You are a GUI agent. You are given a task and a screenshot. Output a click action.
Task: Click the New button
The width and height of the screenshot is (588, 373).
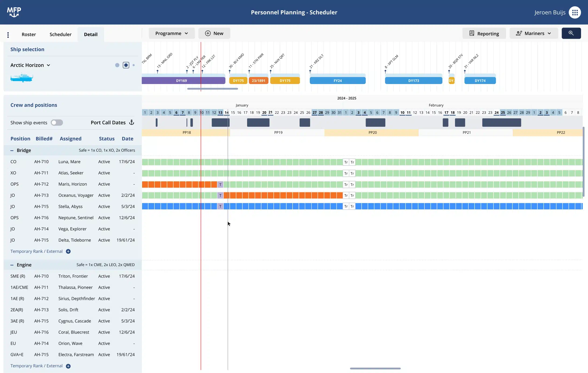click(214, 33)
